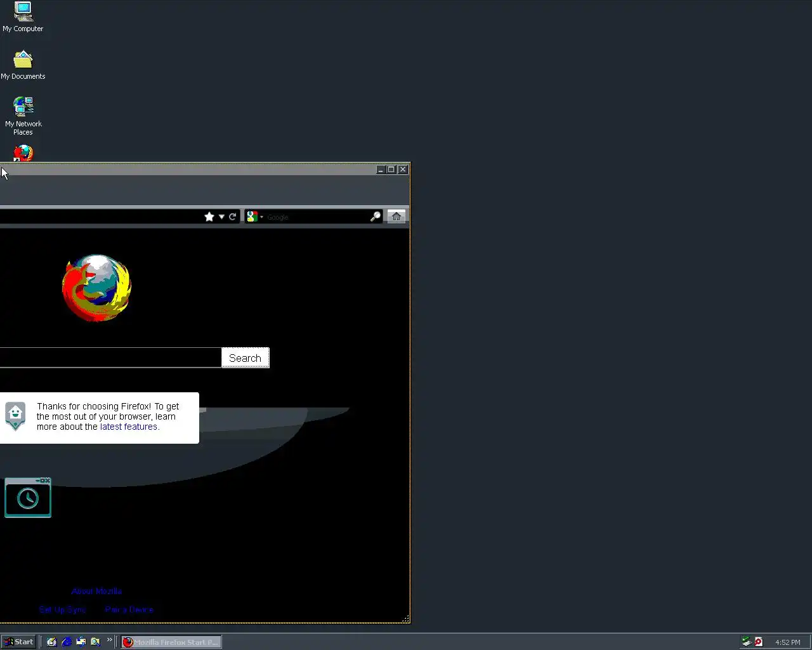Open the History clock icon tile
This screenshot has width=812, height=650.
[28, 498]
